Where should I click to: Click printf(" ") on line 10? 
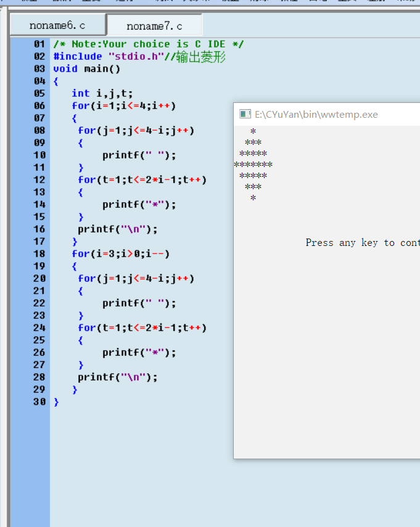pos(139,155)
